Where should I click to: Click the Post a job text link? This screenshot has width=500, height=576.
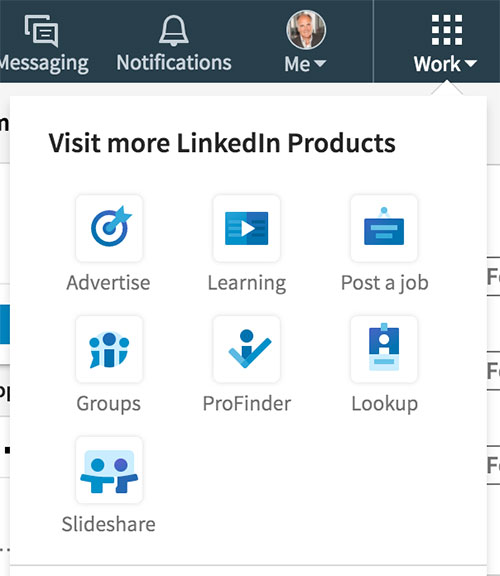385,283
